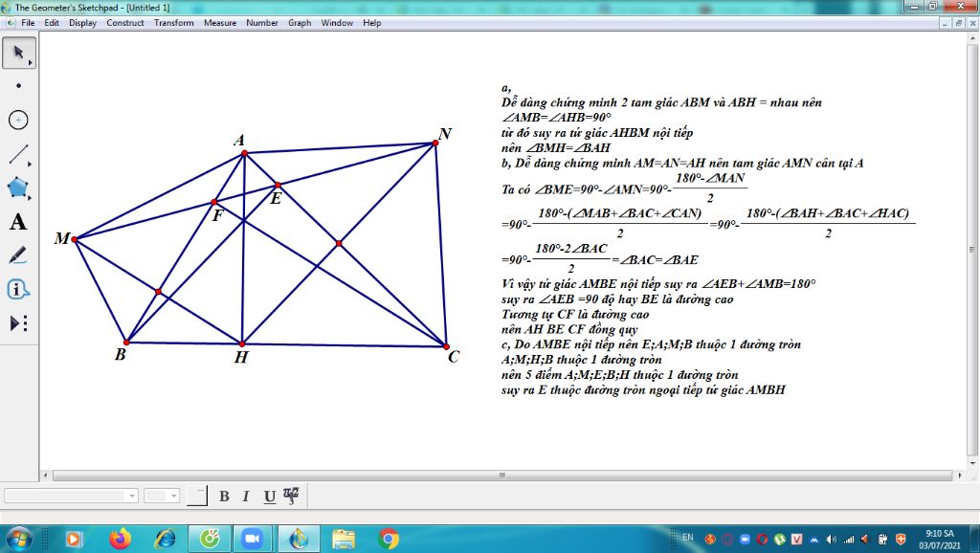
Task: Click the document icon left of File menu
Action: [11, 23]
